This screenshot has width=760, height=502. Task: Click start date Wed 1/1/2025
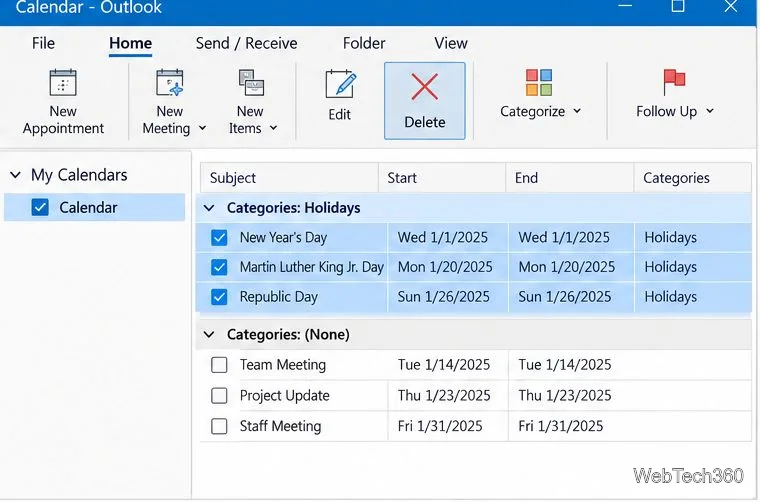[x=443, y=237]
